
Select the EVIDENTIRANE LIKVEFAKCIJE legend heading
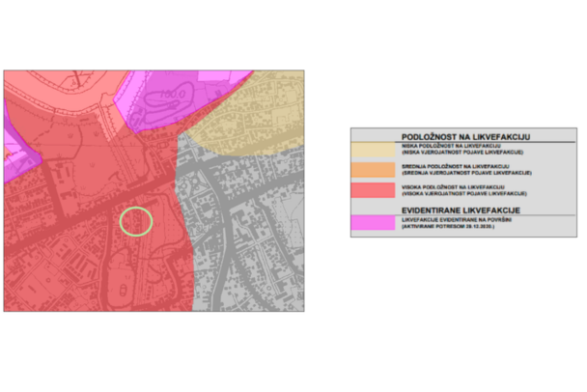pos(461,210)
